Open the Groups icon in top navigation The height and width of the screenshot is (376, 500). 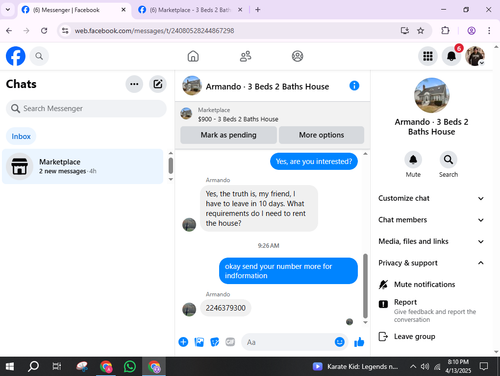(297, 56)
